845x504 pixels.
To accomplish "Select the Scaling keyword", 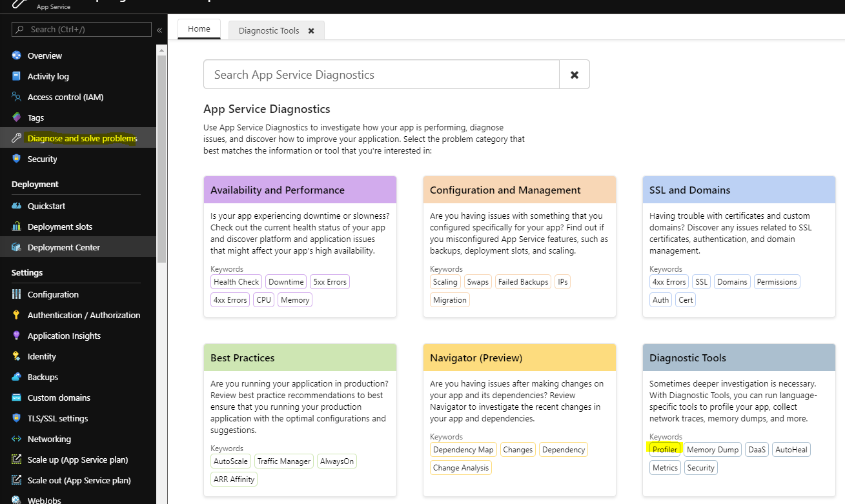I will point(445,282).
